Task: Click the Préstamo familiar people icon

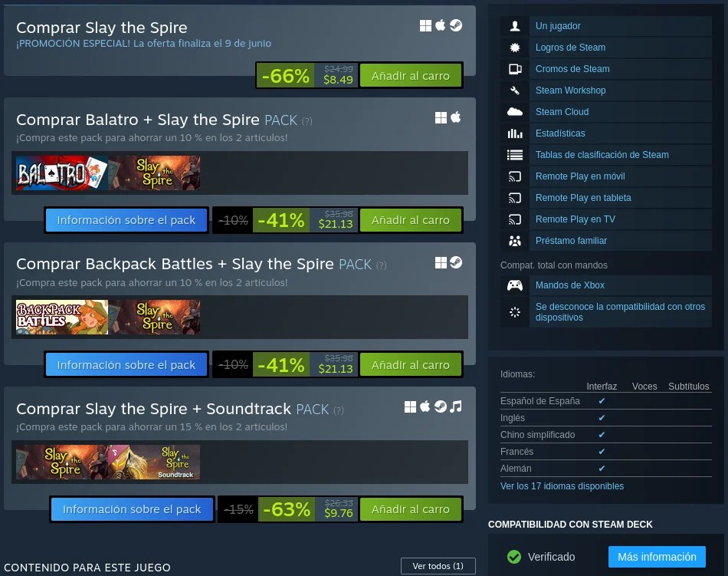Action: click(514, 241)
